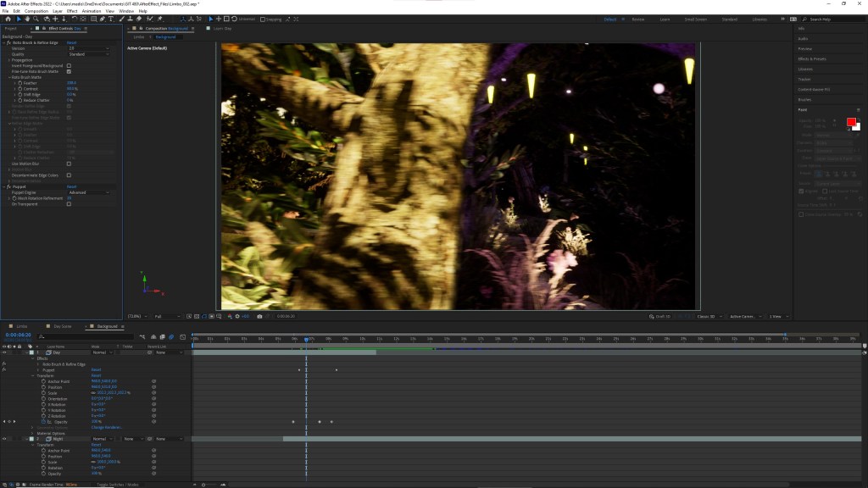Viewport: 868px width, 488px height.
Task: Uncheck Fine-tune Roto Brush Matte
Action: (x=69, y=71)
